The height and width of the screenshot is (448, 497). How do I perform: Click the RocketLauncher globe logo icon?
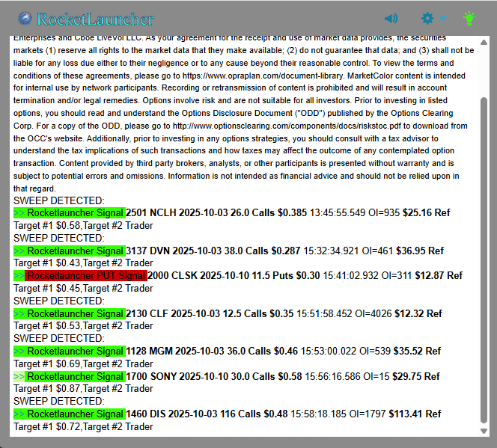pos(25,19)
